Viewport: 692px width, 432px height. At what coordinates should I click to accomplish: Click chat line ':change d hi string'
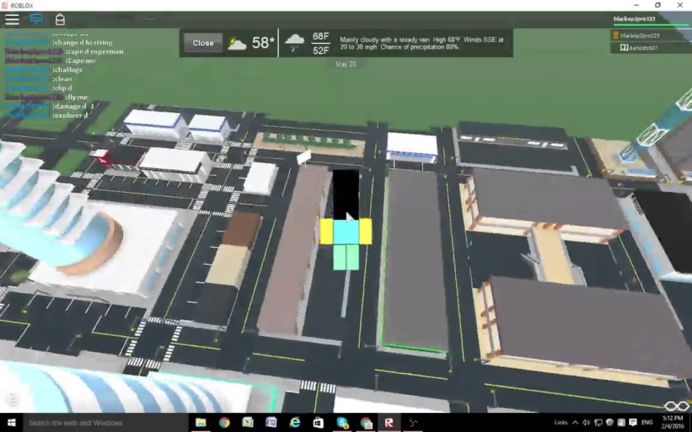point(82,43)
